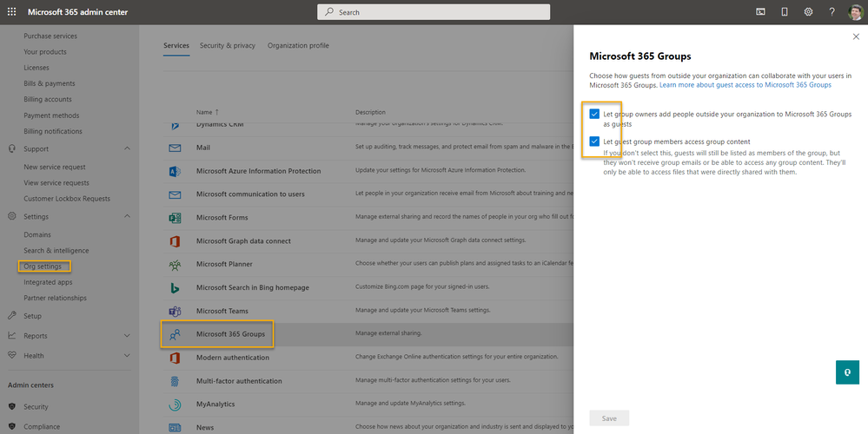Open Purchase services link
This screenshot has width=868, height=434.
50,36
